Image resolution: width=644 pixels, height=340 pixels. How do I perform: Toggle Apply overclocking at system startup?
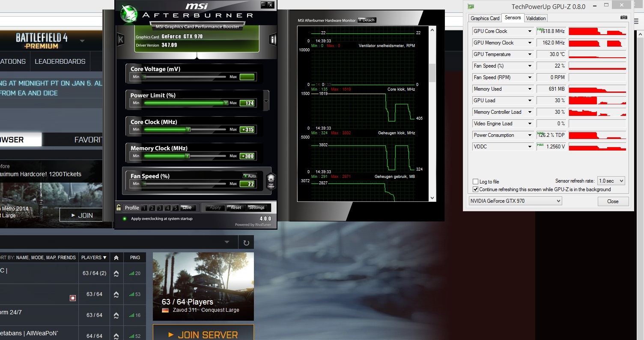pos(124,219)
